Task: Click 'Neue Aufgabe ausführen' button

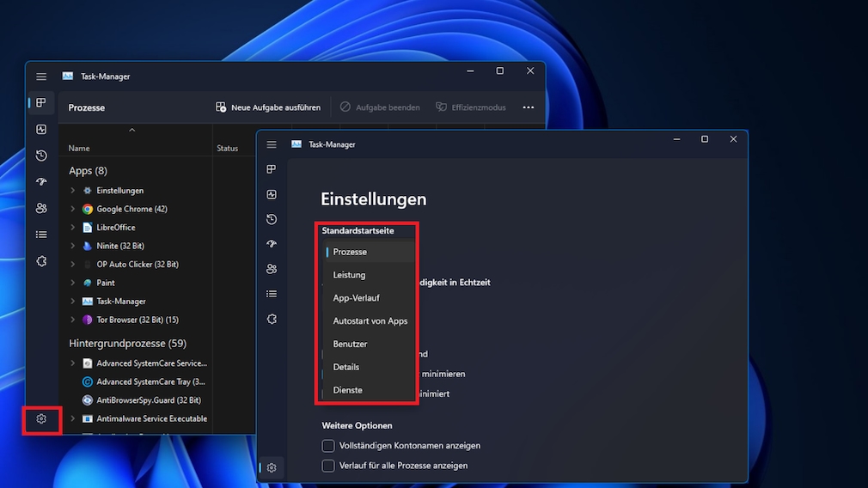Action: pyautogui.click(x=267, y=107)
